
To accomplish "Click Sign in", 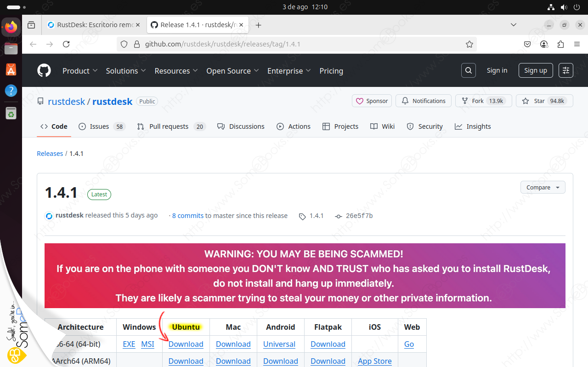I will click(497, 70).
